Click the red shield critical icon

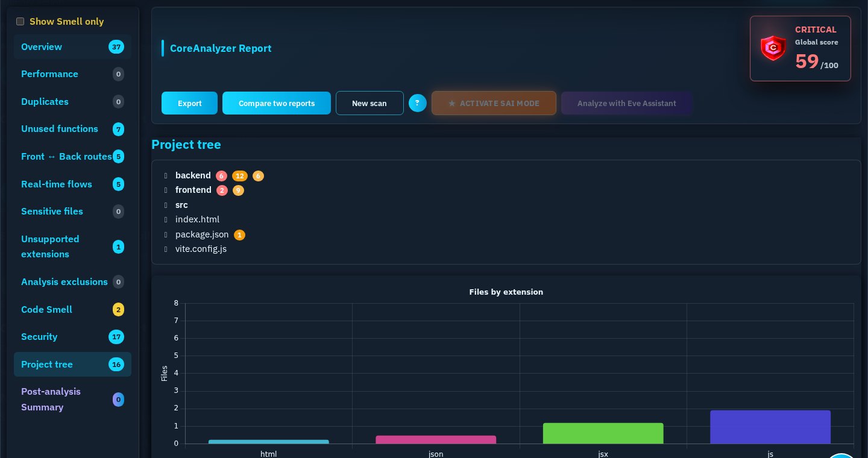(773, 48)
